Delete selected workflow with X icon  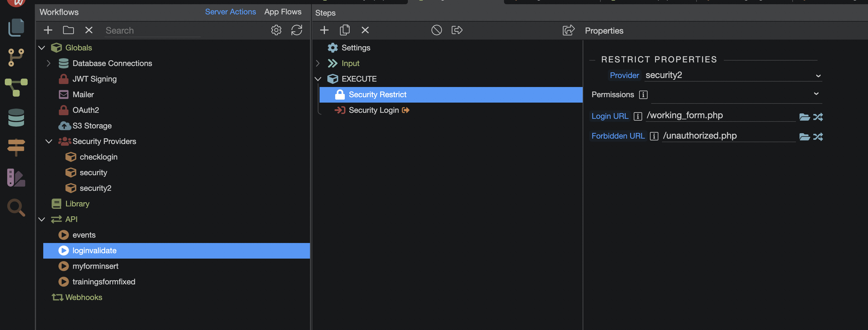pyautogui.click(x=89, y=30)
